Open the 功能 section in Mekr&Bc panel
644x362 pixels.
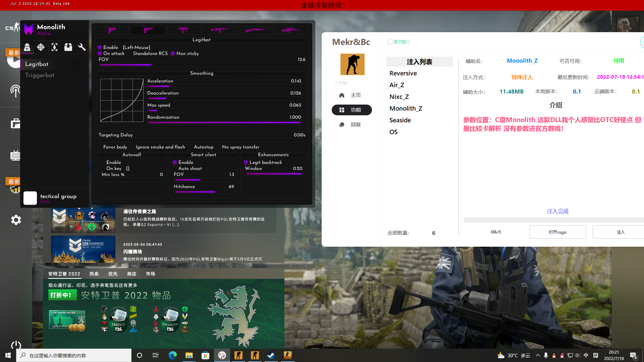[x=352, y=110]
